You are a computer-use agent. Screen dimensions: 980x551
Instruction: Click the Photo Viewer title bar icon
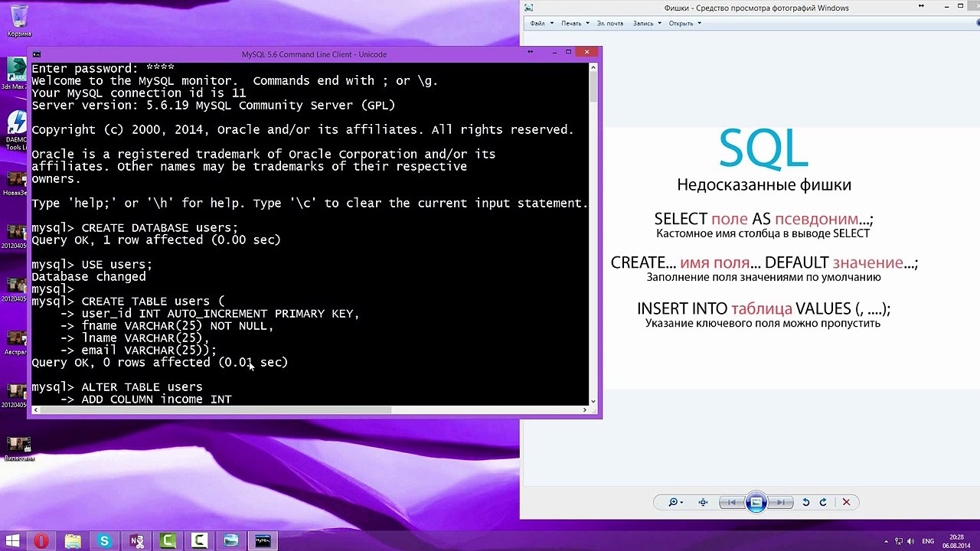pos(528,8)
